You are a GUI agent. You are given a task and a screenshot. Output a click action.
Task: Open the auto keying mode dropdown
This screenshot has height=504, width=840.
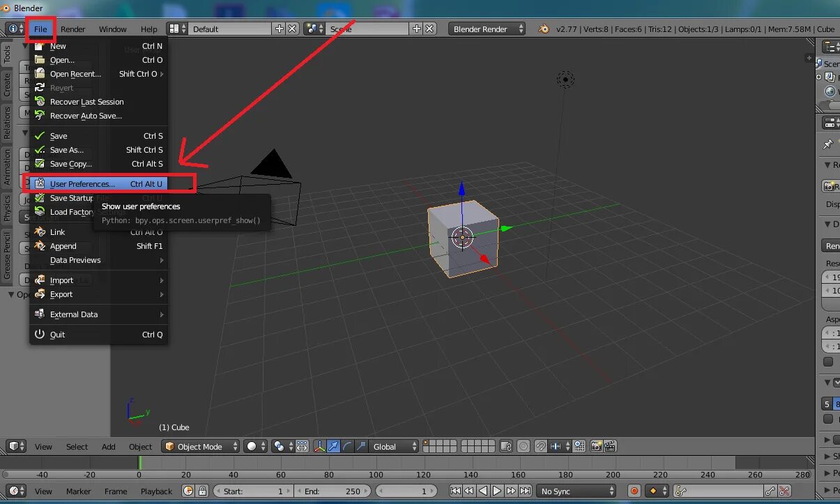(657, 491)
